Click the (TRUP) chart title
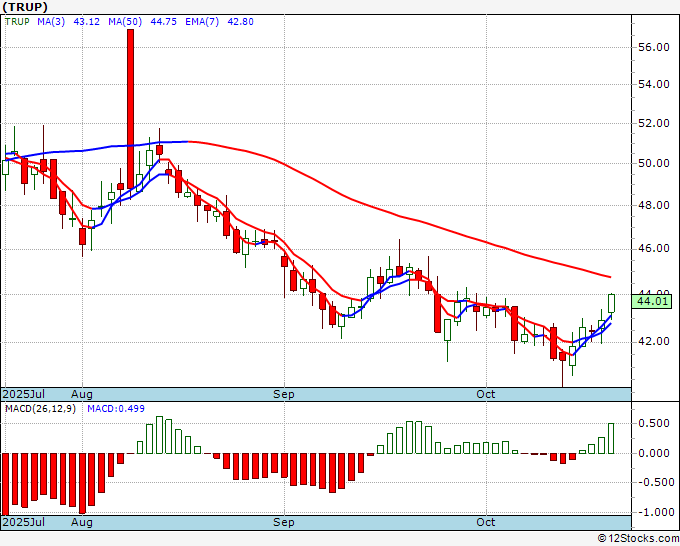 click(25, 7)
